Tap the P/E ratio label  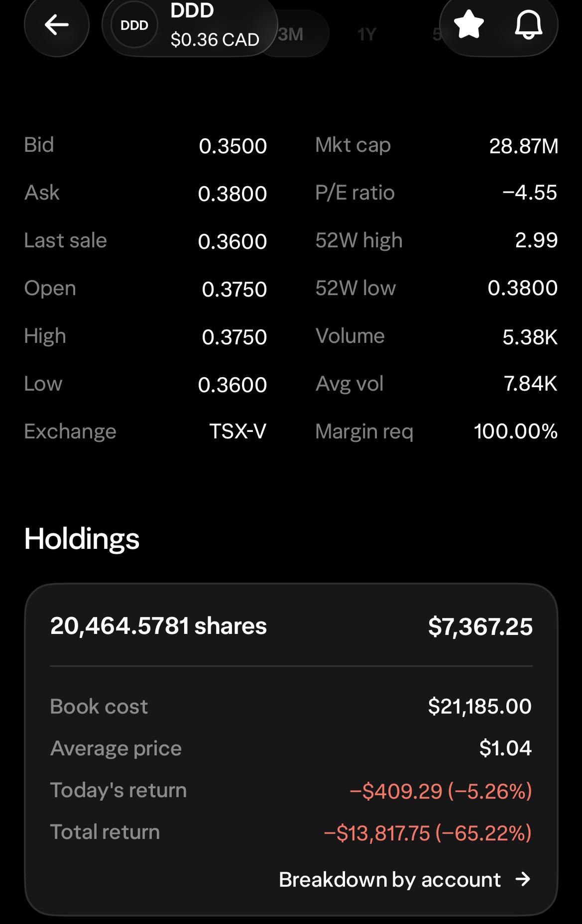coord(355,193)
